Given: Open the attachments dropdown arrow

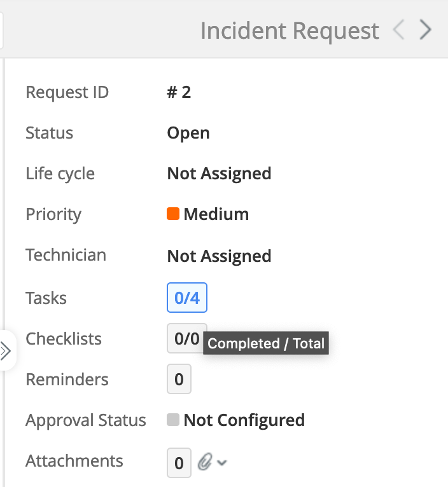Looking at the screenshot, I should pyautogui.click(x=221, y=463).
